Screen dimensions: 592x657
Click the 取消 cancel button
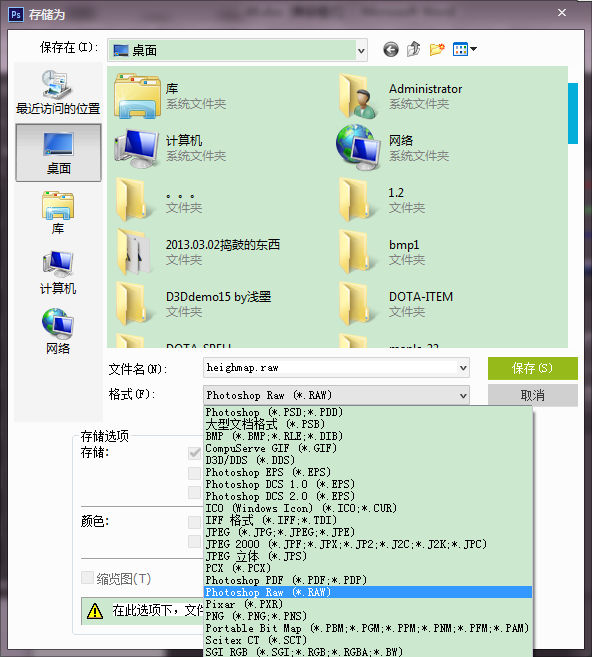tap(533, 396)
